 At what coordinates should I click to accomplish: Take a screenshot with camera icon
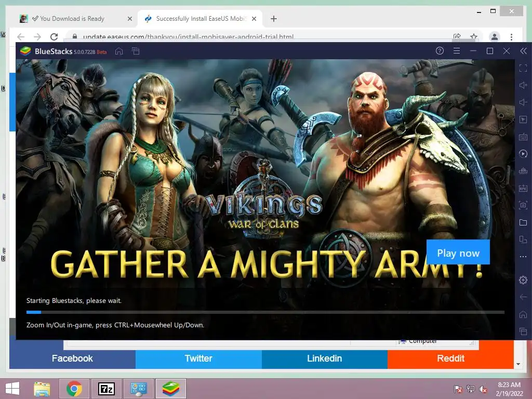point(523,205)
